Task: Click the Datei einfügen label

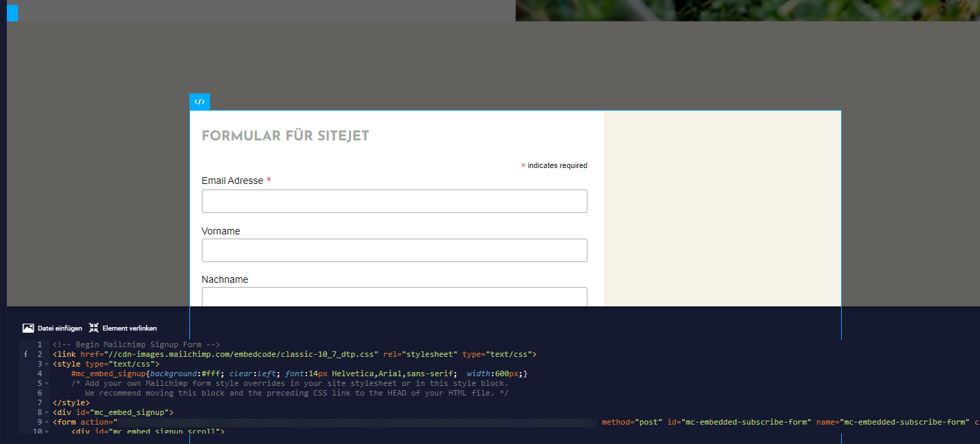Action: (60, 329)
